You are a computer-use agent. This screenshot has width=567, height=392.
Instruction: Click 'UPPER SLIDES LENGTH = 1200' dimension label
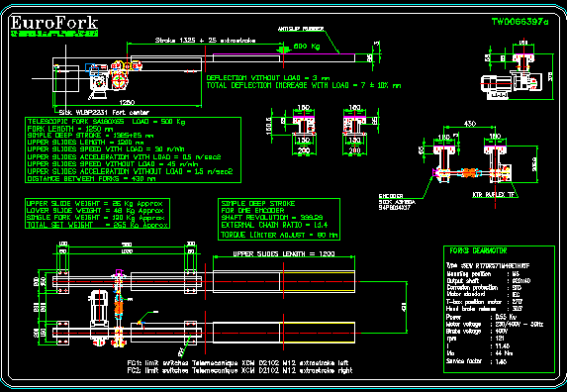[283, 253]
